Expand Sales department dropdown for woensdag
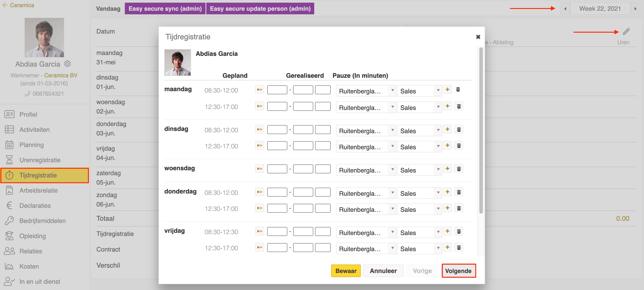 pyautogui.click(x=420, y=170)
